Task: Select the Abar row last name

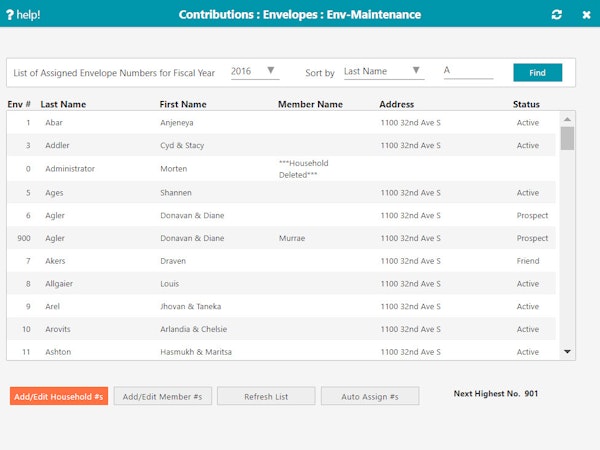Action: [54, 122]
